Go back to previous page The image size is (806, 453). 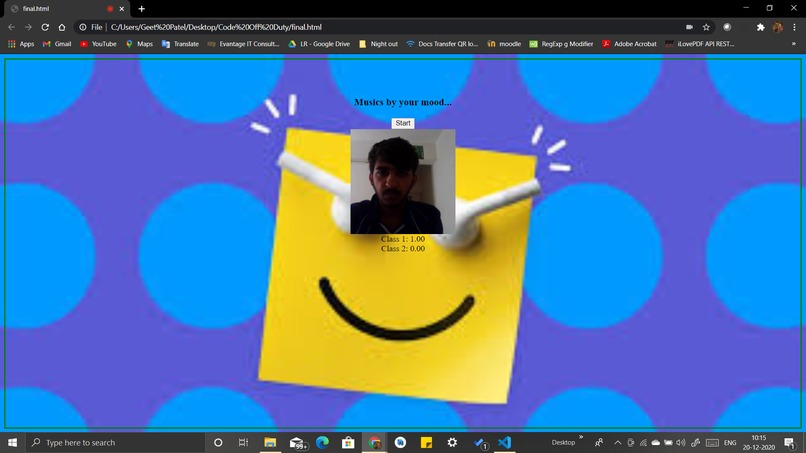pyautogui.click(x=11, y=27)
